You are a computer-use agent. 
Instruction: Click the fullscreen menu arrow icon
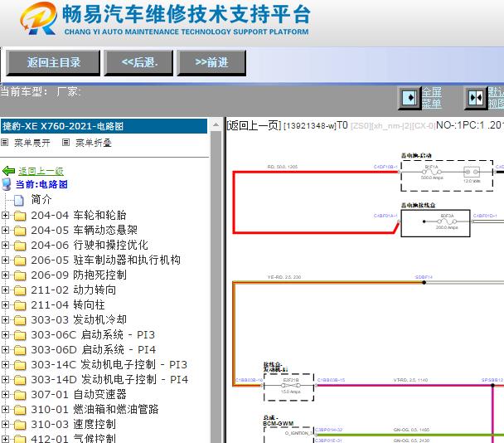tap(409, 98)
